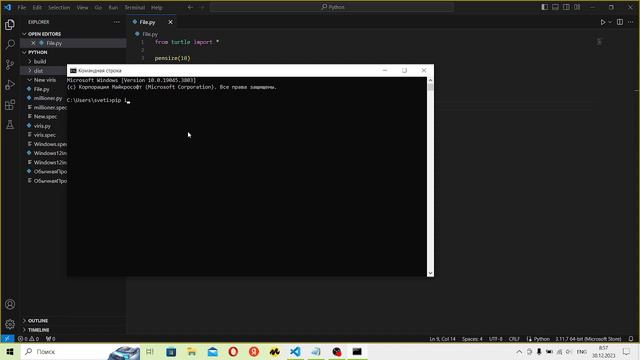The height and width of the screenshot is (360, 640).
Task: Collapse the PYTHON folder section
Action: (x=37, y=52)
